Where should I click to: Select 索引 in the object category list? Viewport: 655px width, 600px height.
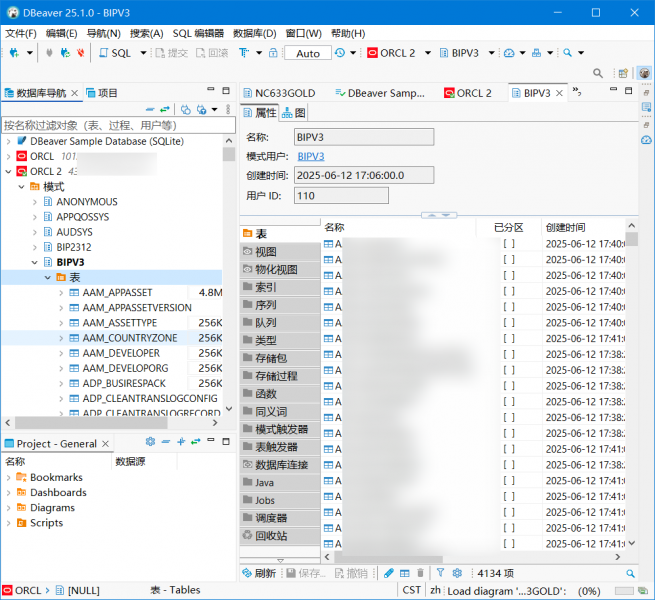[280, 287]
